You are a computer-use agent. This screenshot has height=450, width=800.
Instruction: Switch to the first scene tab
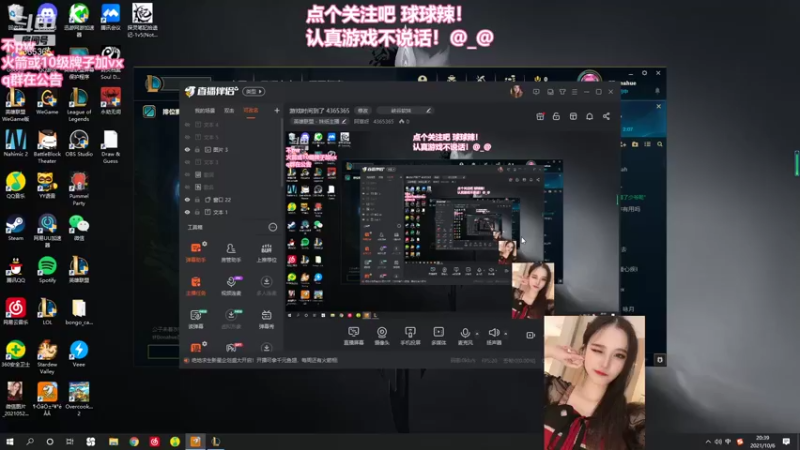(x=205, y=111)
